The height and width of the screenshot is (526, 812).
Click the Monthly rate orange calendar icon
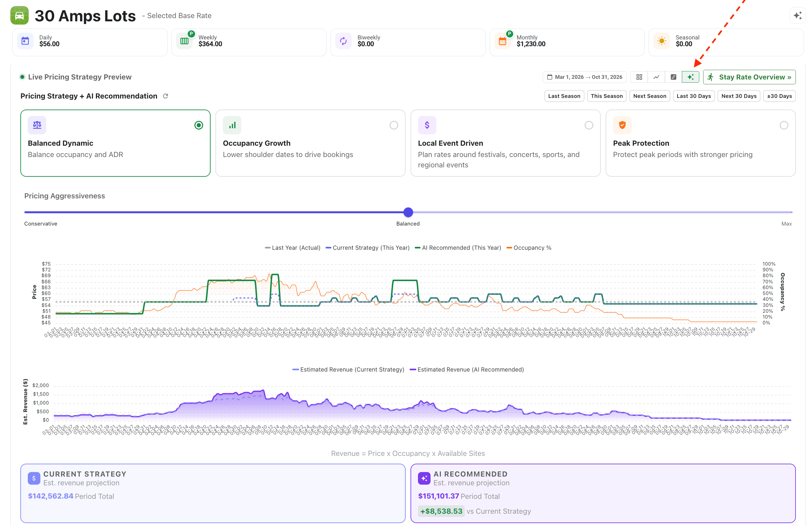503,41
